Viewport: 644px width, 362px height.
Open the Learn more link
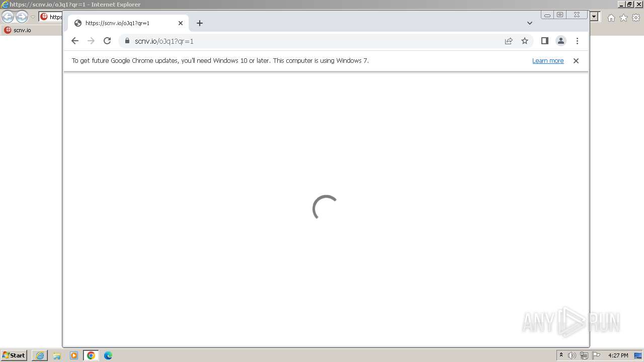click(548, 61)
